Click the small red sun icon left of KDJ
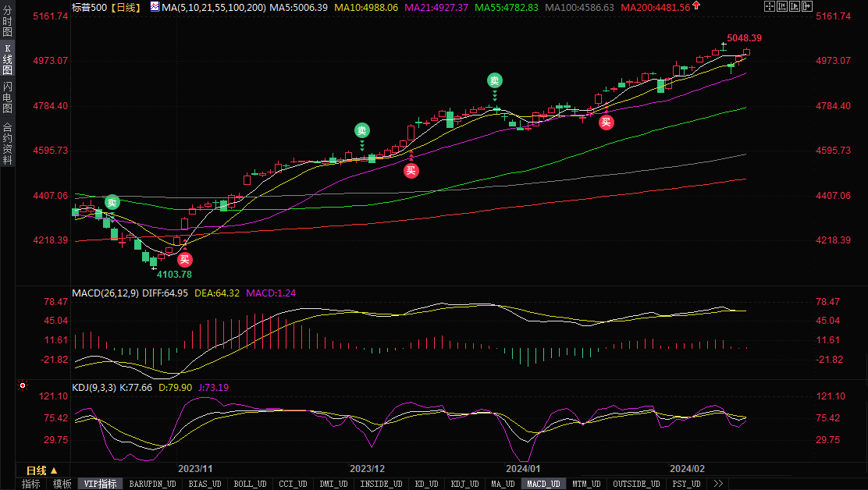 tap(23, 385)
